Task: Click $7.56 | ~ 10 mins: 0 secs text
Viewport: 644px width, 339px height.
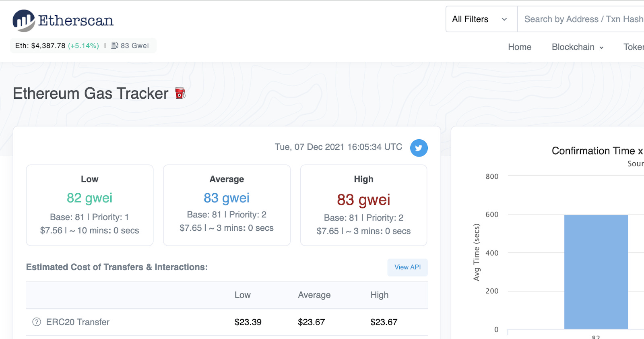Action: click(x=89, y=231)
